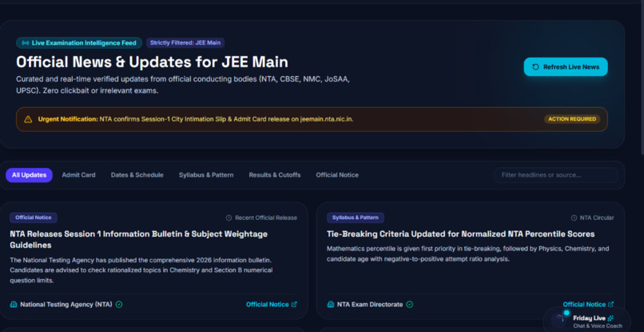Click the Refresh Live News button
Viewport: 644px width, 332px height.
click(565, 66)
